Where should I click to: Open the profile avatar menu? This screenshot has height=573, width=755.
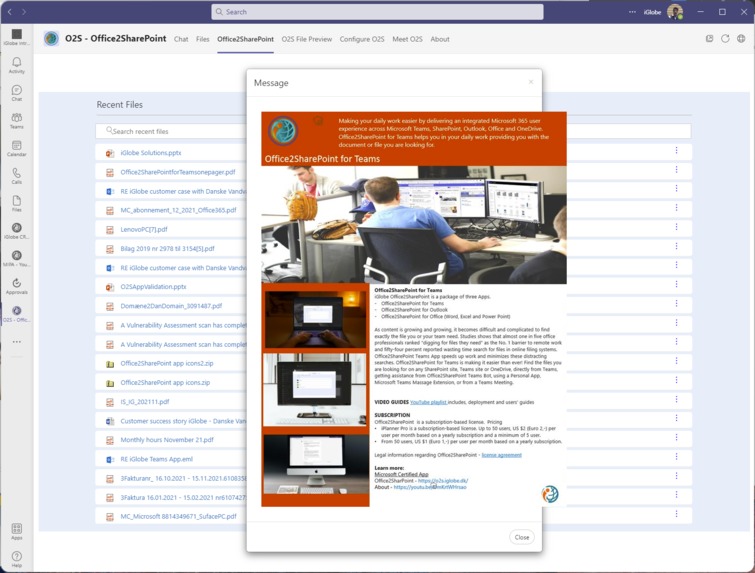point(675,12)
